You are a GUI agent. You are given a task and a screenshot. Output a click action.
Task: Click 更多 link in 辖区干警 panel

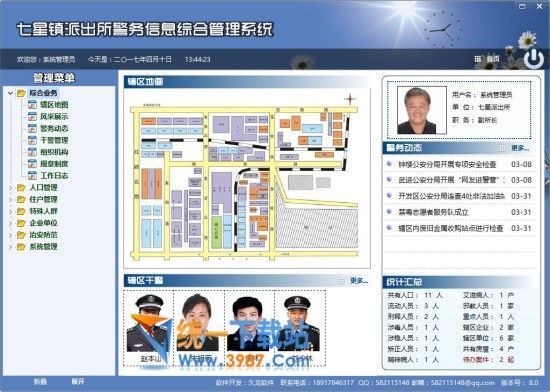[359, 281]
